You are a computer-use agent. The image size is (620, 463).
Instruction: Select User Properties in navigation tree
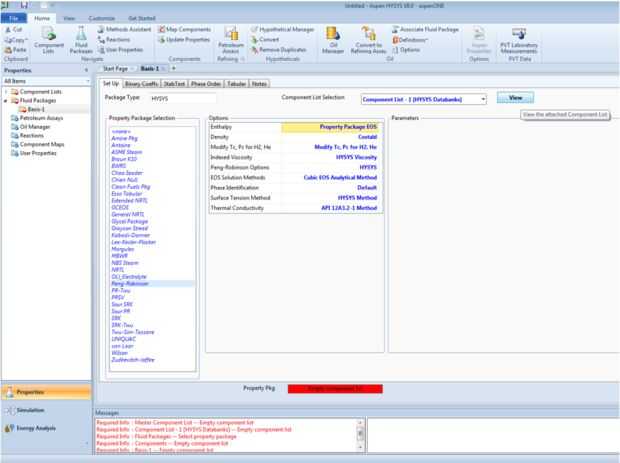click(38, 153)
